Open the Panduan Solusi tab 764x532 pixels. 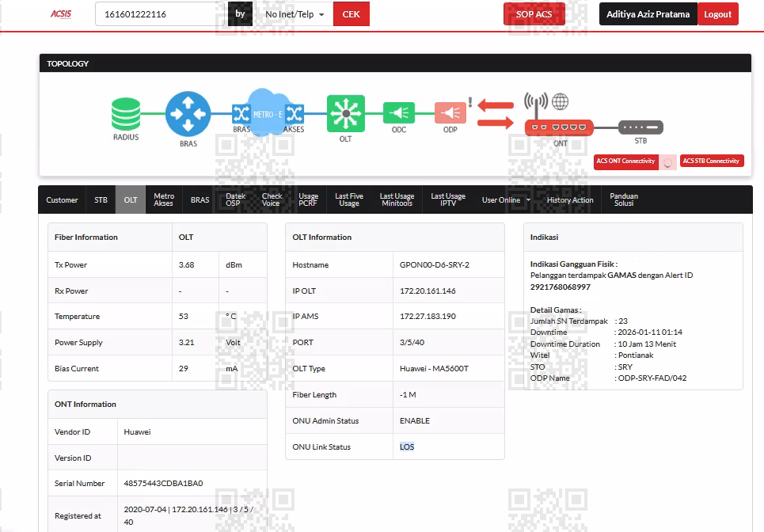coord(624,199)
